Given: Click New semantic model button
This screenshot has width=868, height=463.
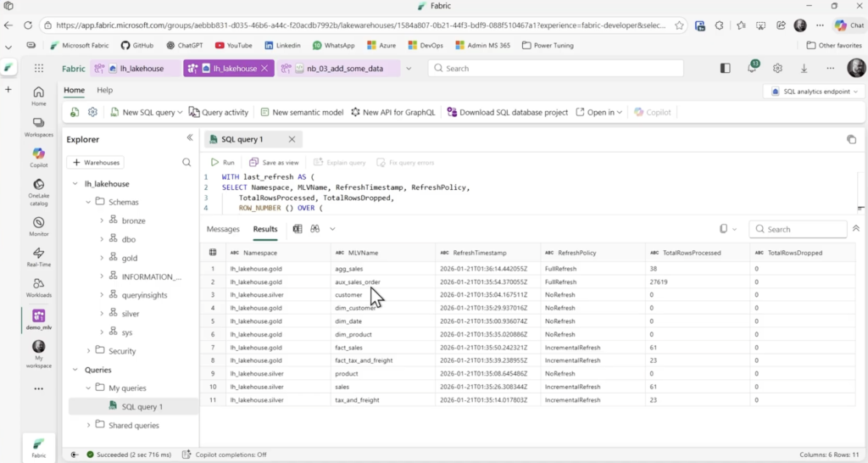Looking at the screenshot, I should (301, 112).
